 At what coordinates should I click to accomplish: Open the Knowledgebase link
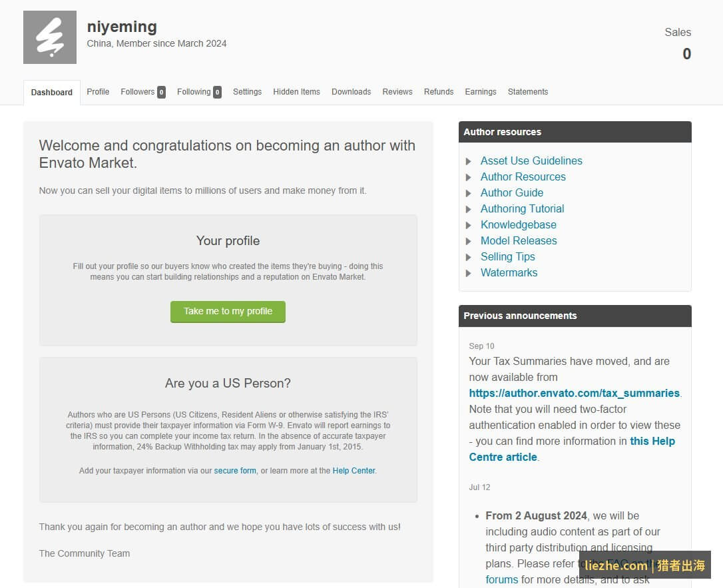tap(518, 224)
